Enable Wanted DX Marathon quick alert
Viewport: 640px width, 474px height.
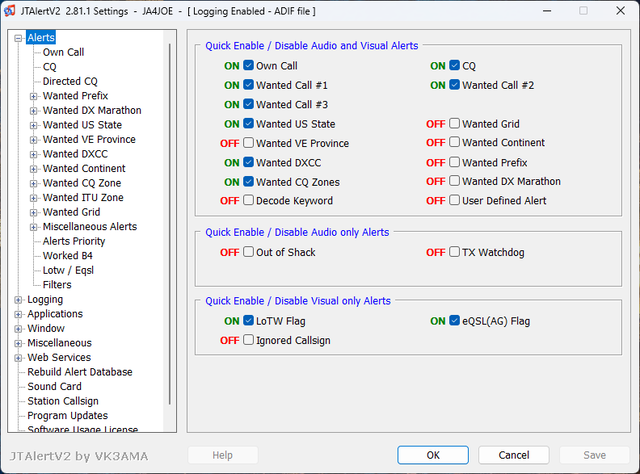tap(455, 181)
